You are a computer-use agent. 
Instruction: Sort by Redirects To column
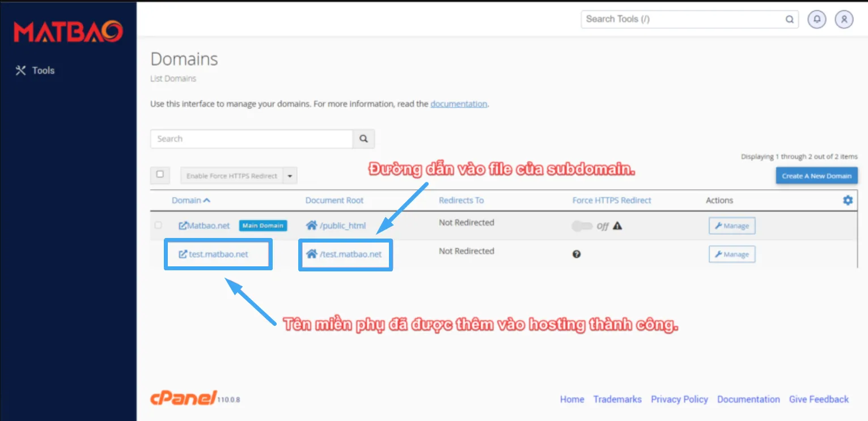(461, 200)
